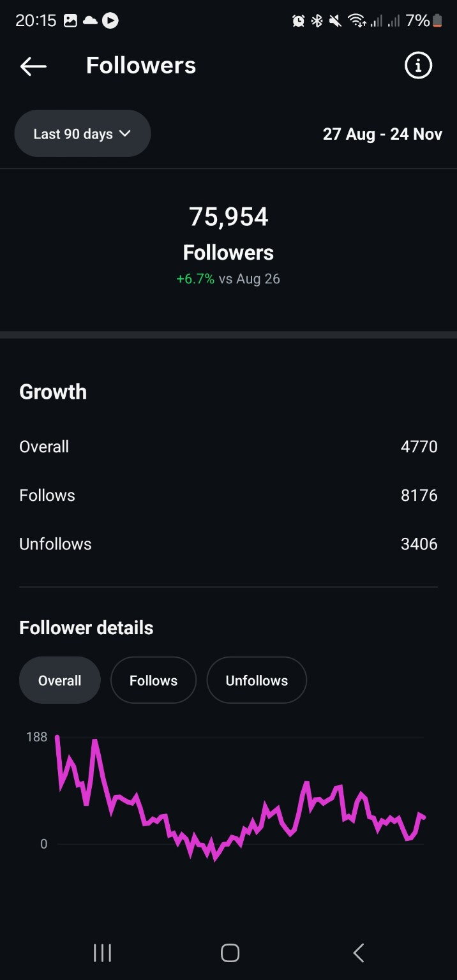This screenshot has width=457, height=980.
Task: Tap the back arrow icon
Action: pos(33,66)
